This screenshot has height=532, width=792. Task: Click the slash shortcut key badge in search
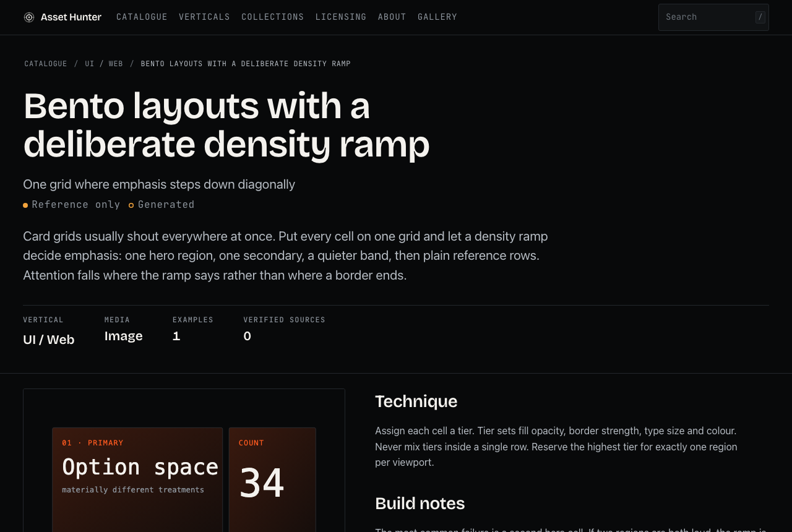click(760, 17)
